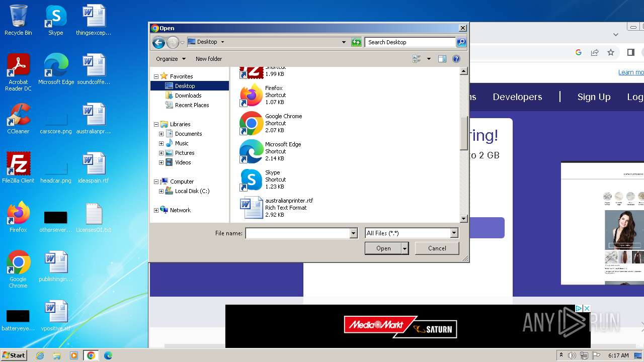Viewport: 644px width, 362px height.
Task: Click the Learn more link in Chrome
Action: pos(631,72)
